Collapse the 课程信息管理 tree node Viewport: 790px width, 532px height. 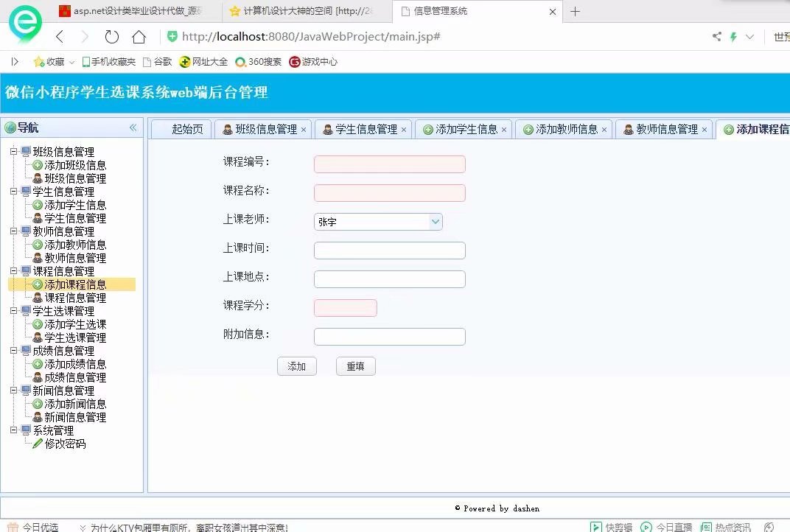tap(13, 270)
